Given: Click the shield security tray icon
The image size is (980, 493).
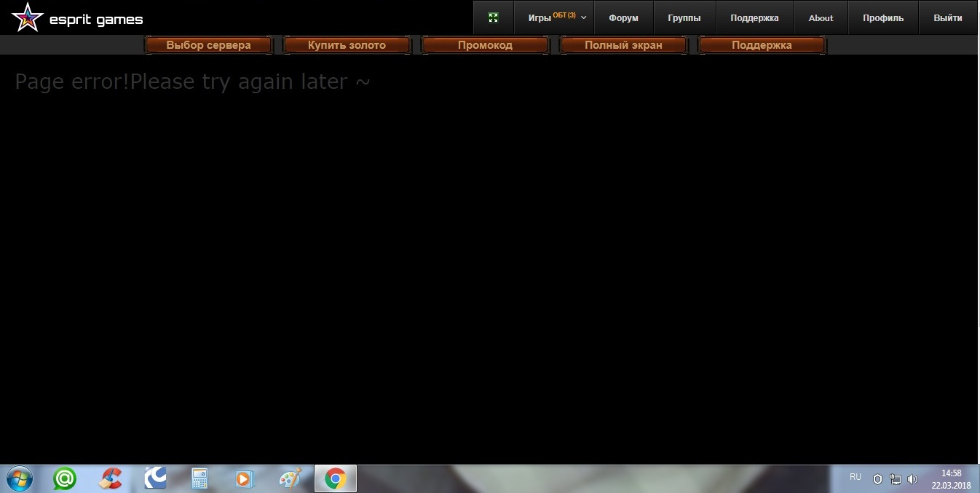Looking at the screenshot, I should [x=877, y=479].
